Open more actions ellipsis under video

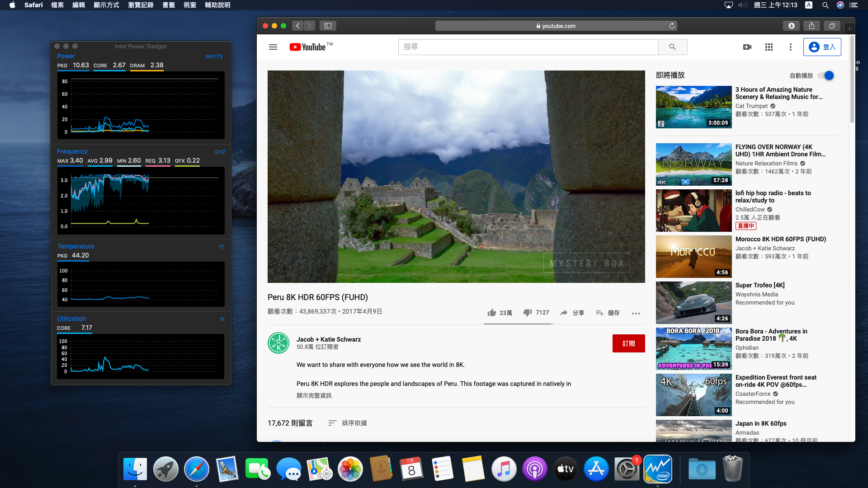(636, 313)
